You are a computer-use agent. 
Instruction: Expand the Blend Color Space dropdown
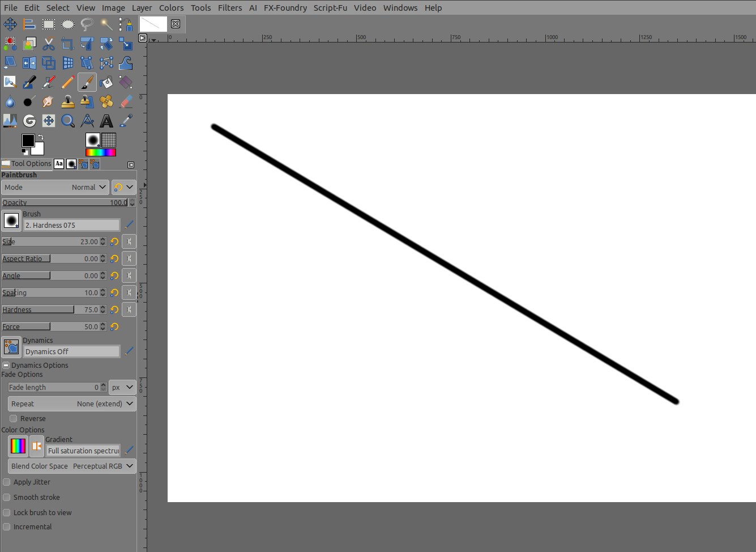tap(72, 466)
